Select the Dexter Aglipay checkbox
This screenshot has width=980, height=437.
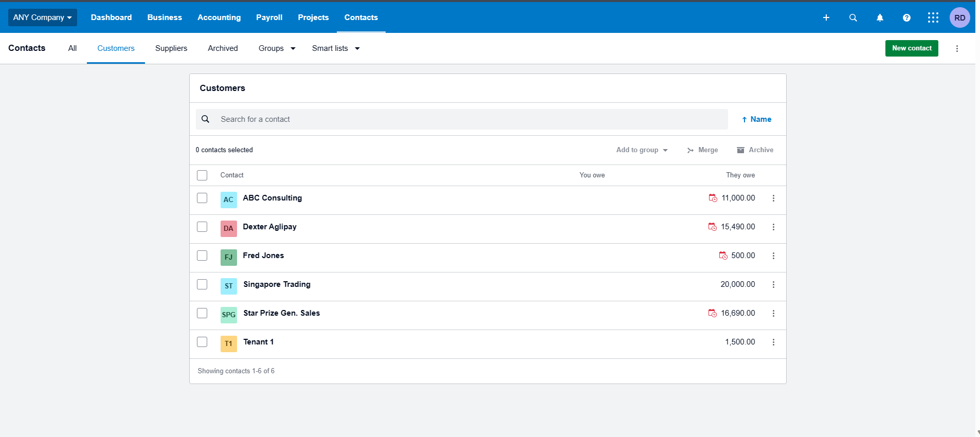[x=202, y=227]
